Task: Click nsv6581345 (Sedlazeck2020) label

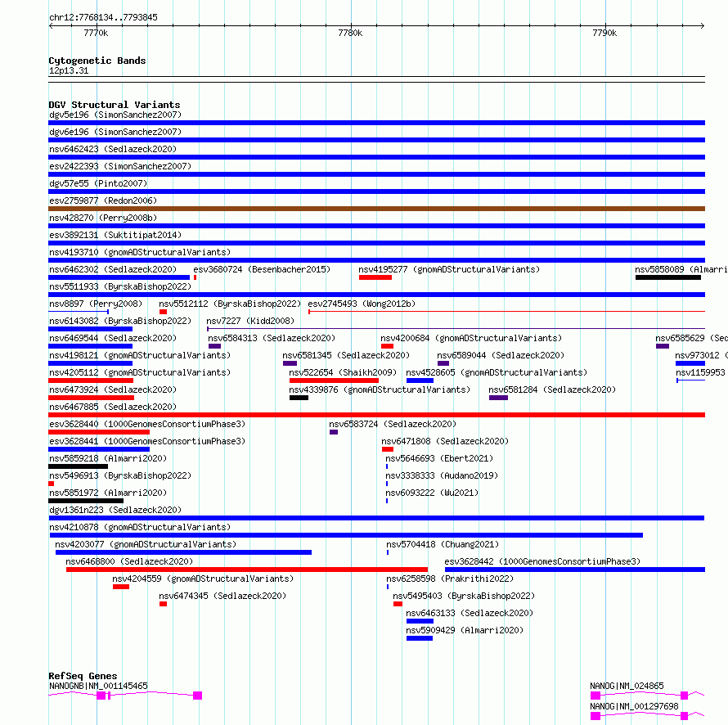Action: click(x=346, y=355)
